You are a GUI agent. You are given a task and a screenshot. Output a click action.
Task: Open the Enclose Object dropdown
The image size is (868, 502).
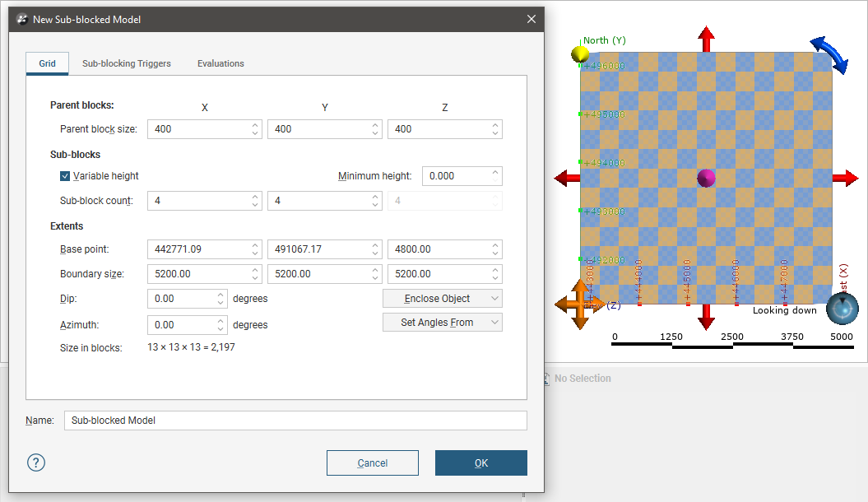(443, 299)
